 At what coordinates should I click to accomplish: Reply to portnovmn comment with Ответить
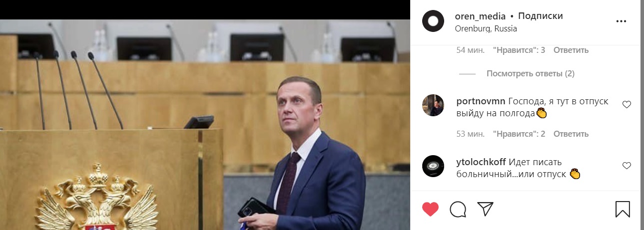[571, 134]
